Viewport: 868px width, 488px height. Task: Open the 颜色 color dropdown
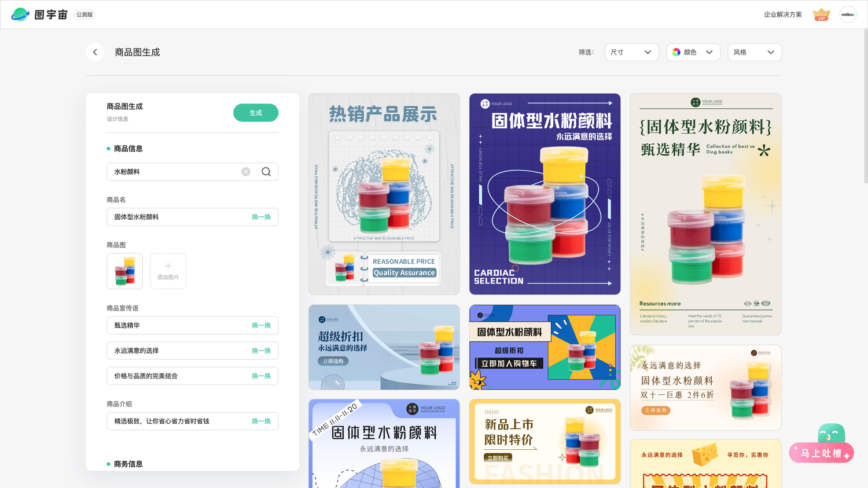coord(693,52)
